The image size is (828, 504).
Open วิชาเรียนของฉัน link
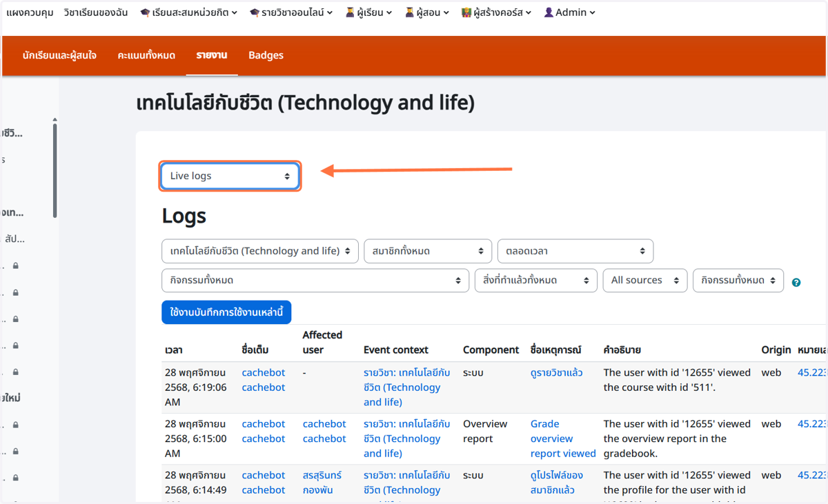point(96,12)
